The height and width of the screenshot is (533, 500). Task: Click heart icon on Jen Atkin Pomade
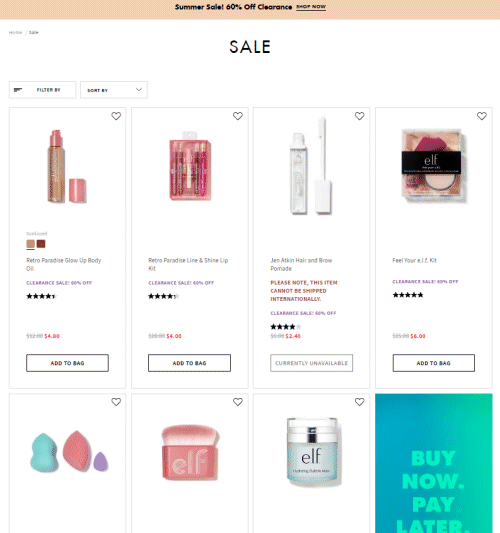pos(359,116)
